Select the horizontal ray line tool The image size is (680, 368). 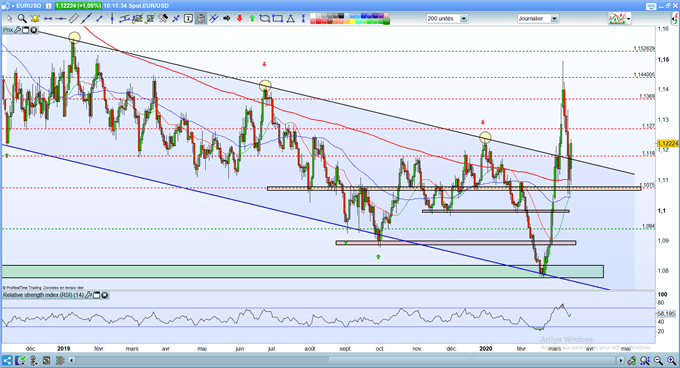click(x=60, y=19)
